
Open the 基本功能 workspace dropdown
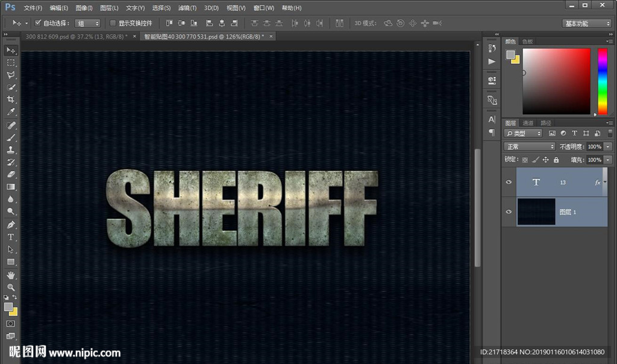587,24
